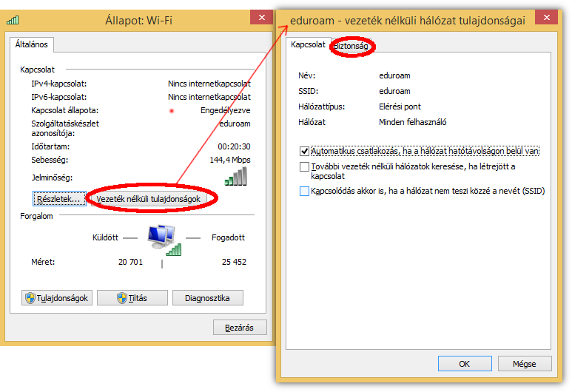Image resolution: width=572 pixels, height=392 pixels.
Task: Click the Fogadott label in Forgalom
Action: (228, 237)
